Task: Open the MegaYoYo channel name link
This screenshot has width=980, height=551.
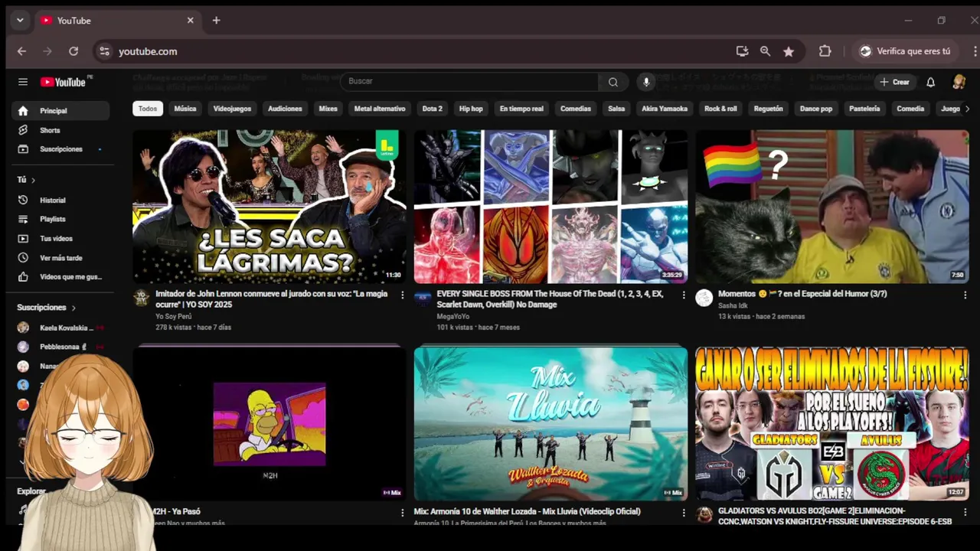Action: (x=453, y=317)
